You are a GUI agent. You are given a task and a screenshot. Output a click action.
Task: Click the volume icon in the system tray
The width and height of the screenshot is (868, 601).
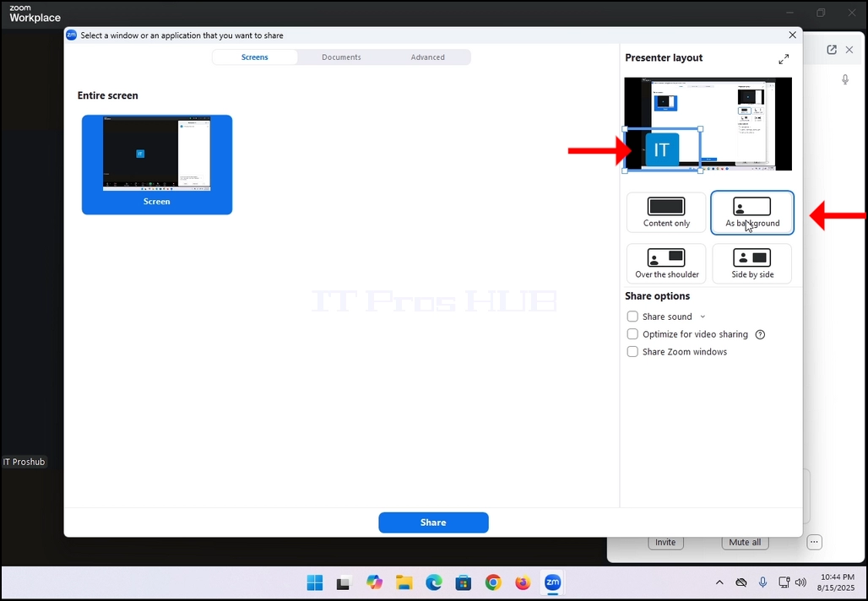[800, 582]
